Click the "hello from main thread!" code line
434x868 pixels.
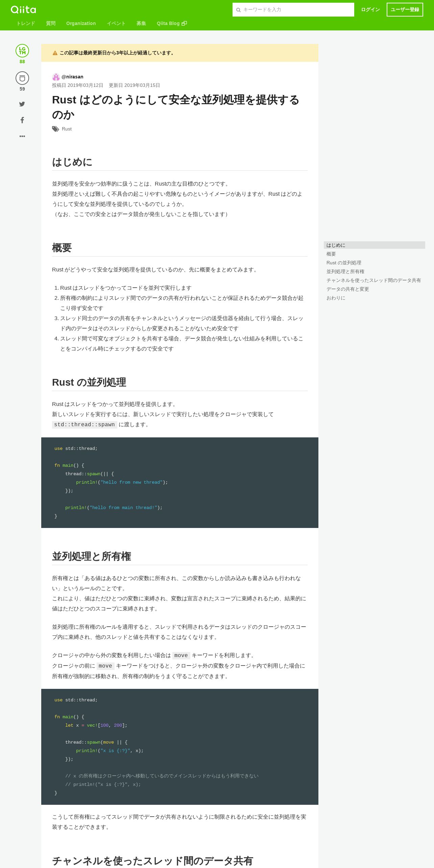[x=114, y=508]
